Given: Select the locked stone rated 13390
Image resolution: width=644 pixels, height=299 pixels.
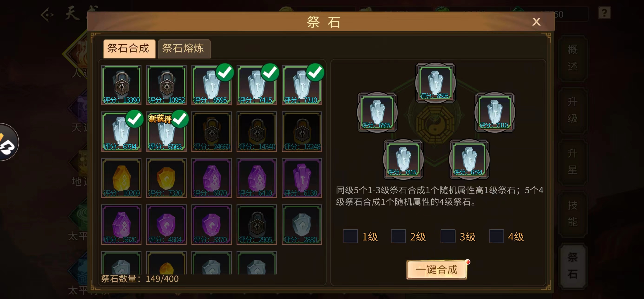Looking at the screenshot, I should click(121, 85).
